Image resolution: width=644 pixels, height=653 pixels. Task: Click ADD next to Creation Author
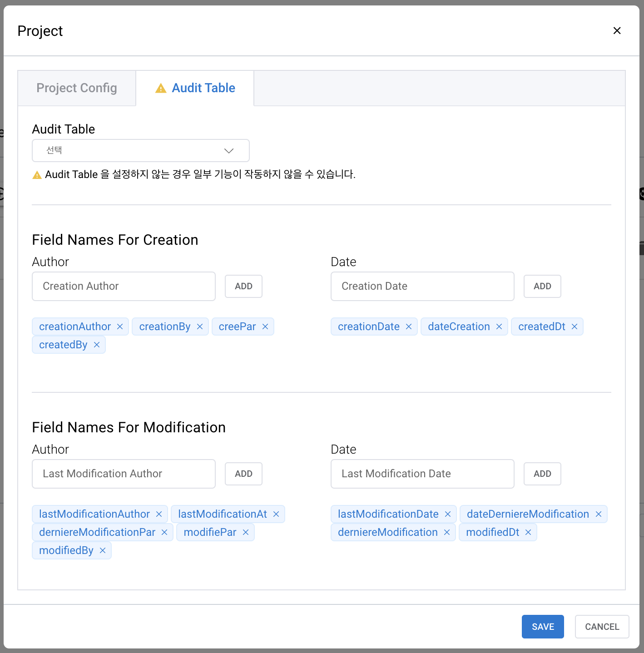(243, 286)
